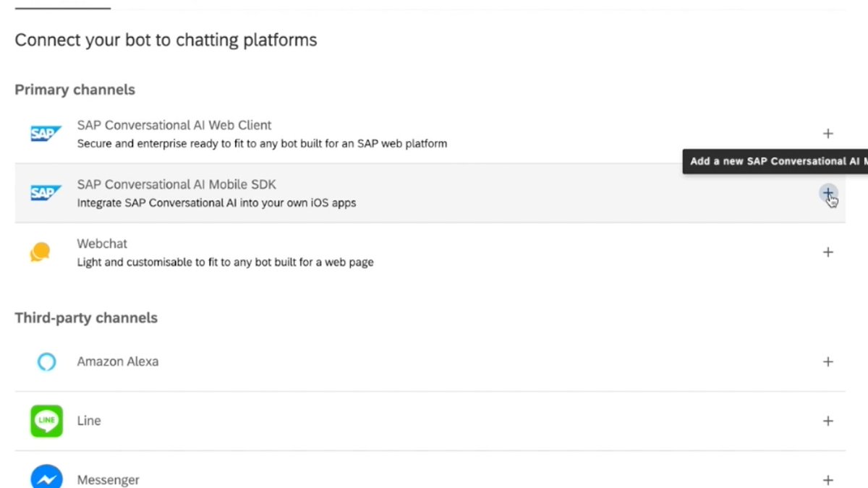This screenshot has height=488, width=868.
Task: Click the plus icon for Line
Action: 828,421
